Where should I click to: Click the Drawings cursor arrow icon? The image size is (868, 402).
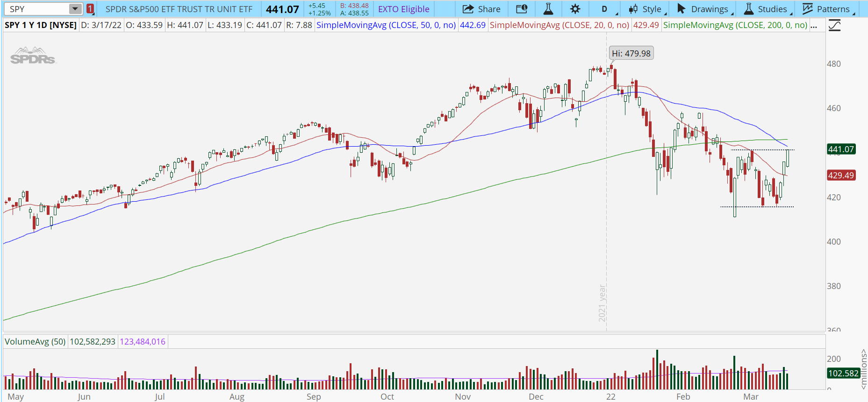[681, 9]
